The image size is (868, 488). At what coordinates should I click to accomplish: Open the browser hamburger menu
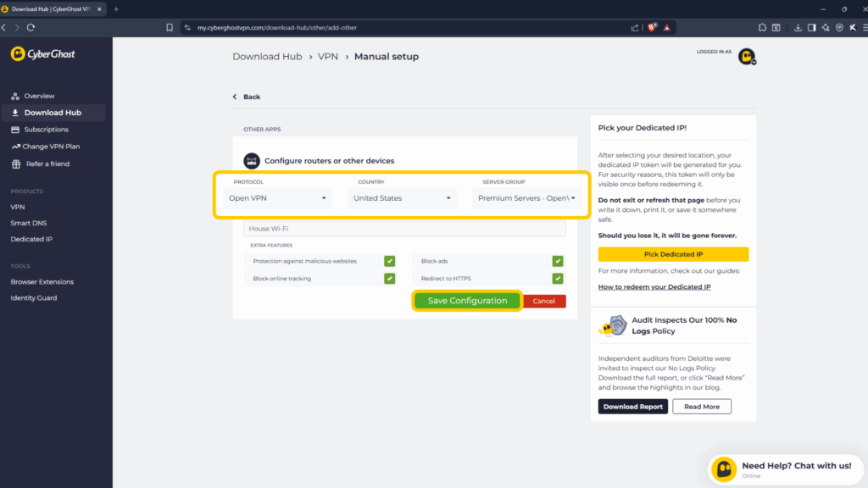(x=865, y=28)
